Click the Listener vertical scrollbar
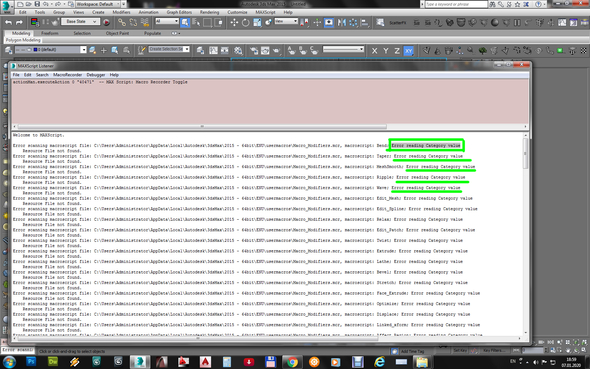590x369 pixels. point(526,232)
